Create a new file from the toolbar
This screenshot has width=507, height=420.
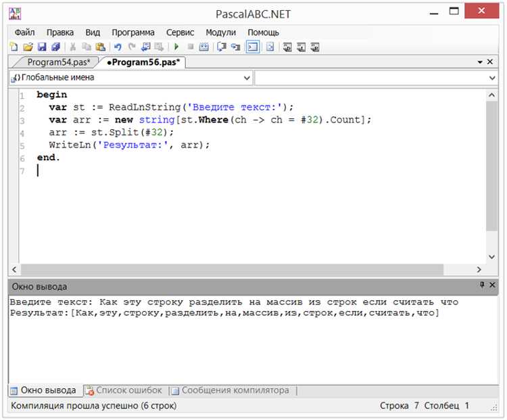coord(14,47)
